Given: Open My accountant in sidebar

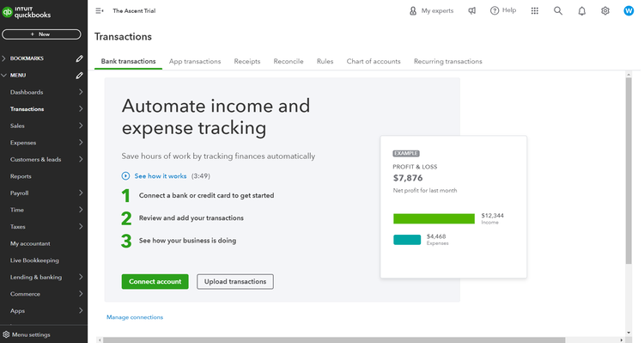Looking at the screenshot, I should tap(30, 243).
